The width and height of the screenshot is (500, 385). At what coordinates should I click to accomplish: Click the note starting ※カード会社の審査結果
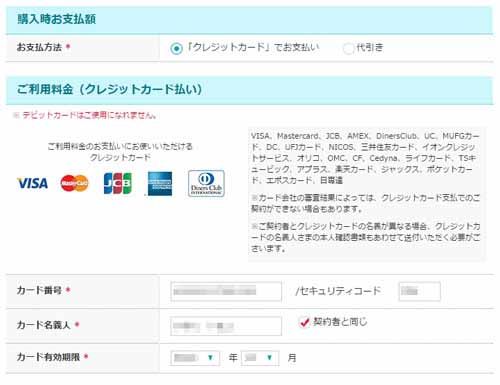click(365, 203)
